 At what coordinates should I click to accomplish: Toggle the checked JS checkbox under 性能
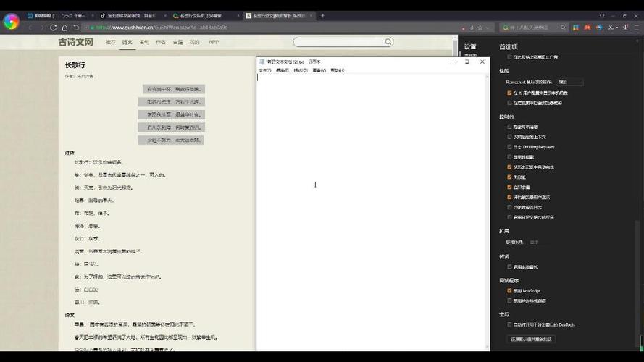[509, 93]
